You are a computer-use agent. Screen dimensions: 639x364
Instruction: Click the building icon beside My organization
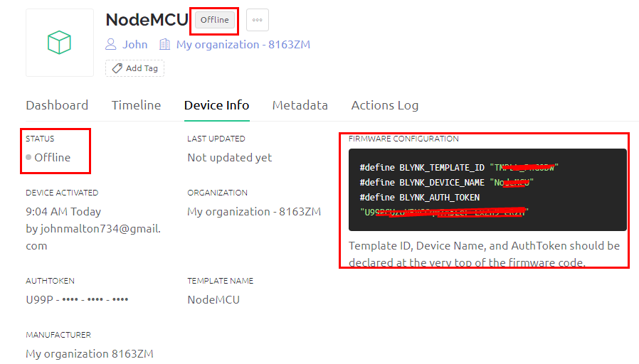click(x=164, y=44)
